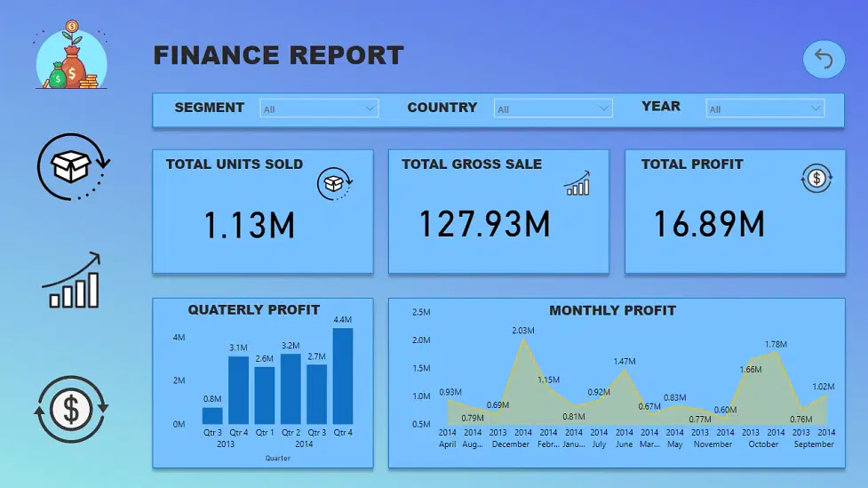The image size is (868, 488).
Task: Expand the Year dropdown arrow
Action: pyautogui.click(x=816, y=108)
